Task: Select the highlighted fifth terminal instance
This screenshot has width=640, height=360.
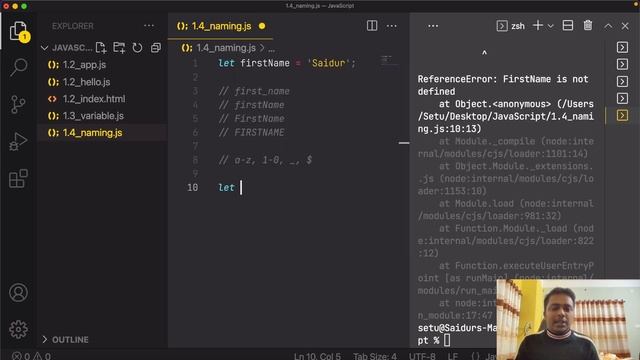Action: pyautogui.click(x=622, y=116)
